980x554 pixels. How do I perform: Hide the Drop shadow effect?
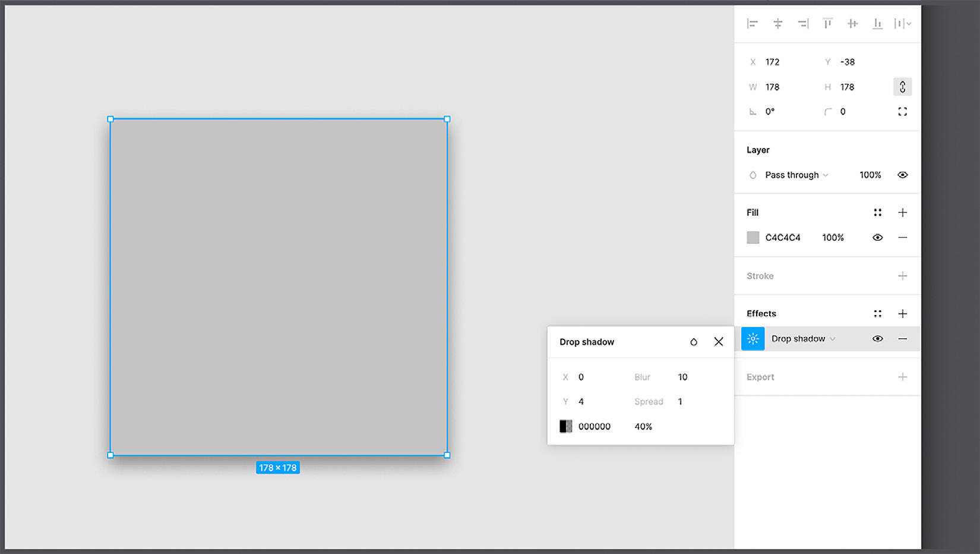(877, 339)
